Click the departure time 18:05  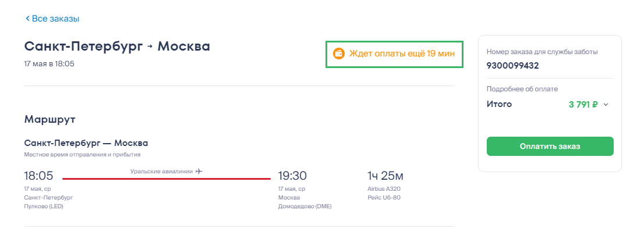click(x=38, y=176)
